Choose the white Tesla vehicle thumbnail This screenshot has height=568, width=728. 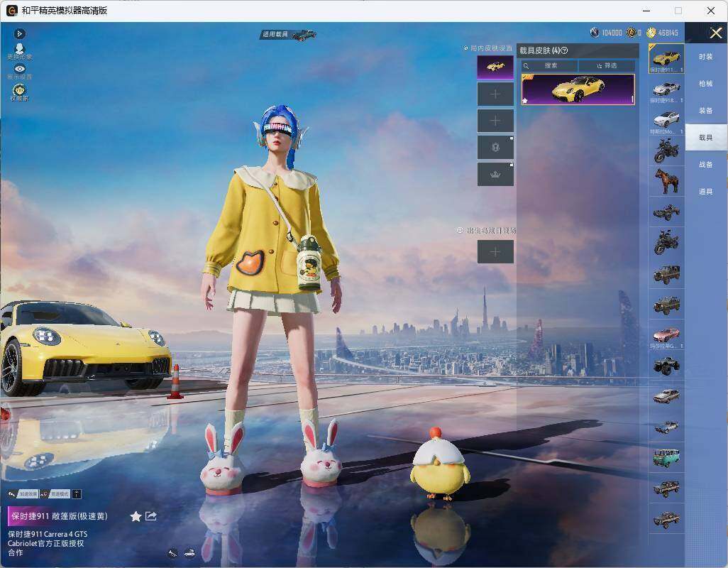[666, 120]
